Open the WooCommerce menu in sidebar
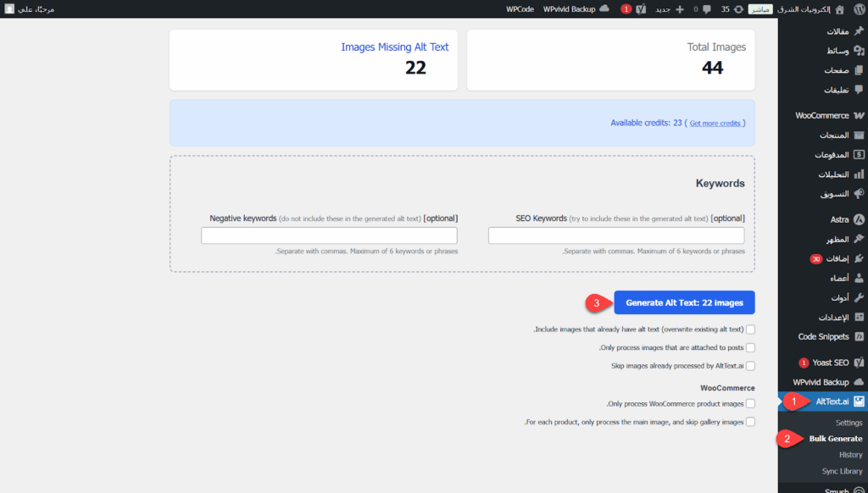The image size is (868, 493). [x=822, y=115]
